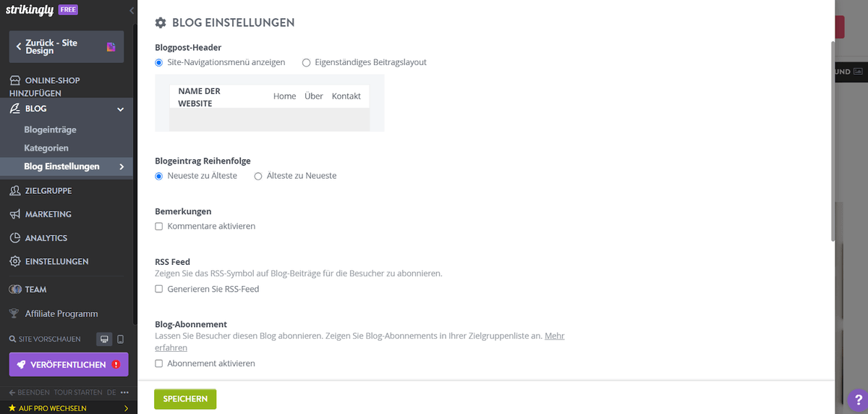Open Blogeinträge in the sidebar
868x414 pixels.
tap(50, 130)
